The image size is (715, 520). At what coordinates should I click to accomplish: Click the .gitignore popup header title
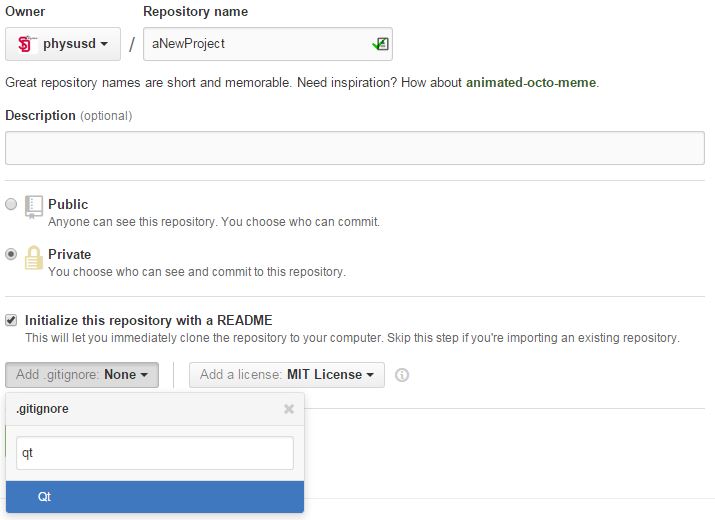tap(42, 409)
